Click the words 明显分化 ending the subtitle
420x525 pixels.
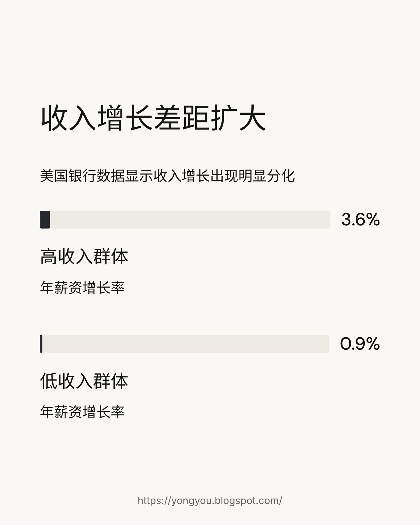[x=267, y=176]
